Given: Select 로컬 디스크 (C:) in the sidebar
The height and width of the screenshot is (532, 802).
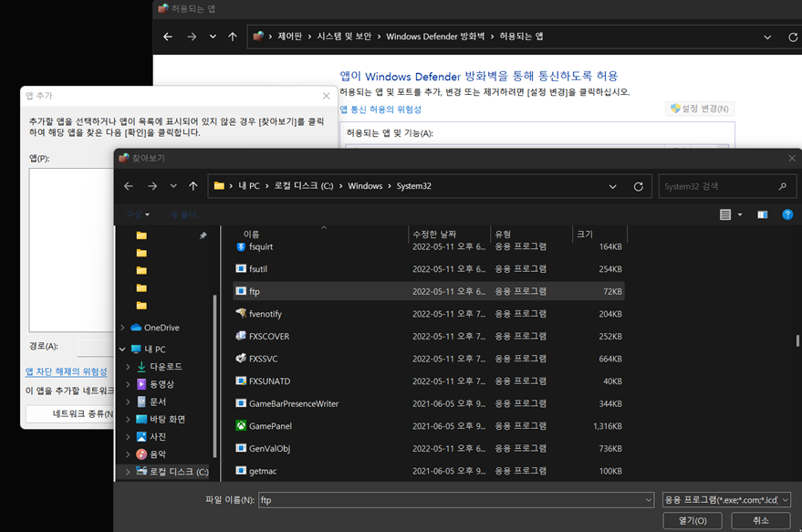Looking at the screenshot, I should (x=172, y=472).
